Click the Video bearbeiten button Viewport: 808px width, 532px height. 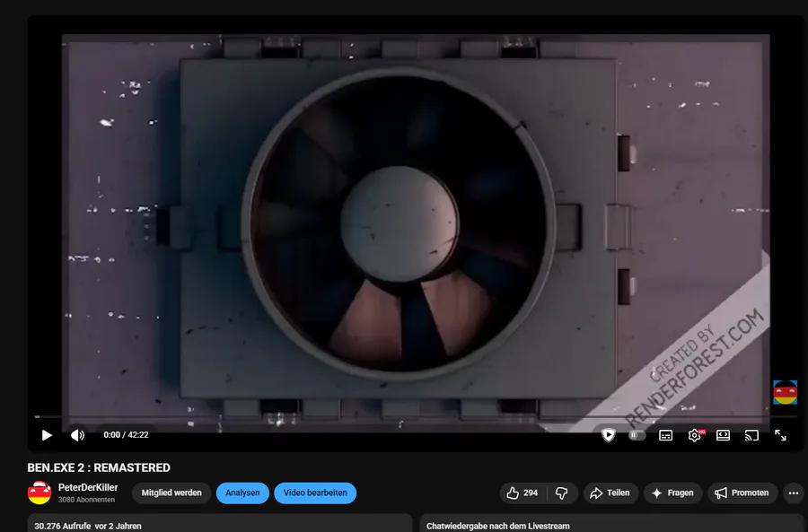(315, 493)
